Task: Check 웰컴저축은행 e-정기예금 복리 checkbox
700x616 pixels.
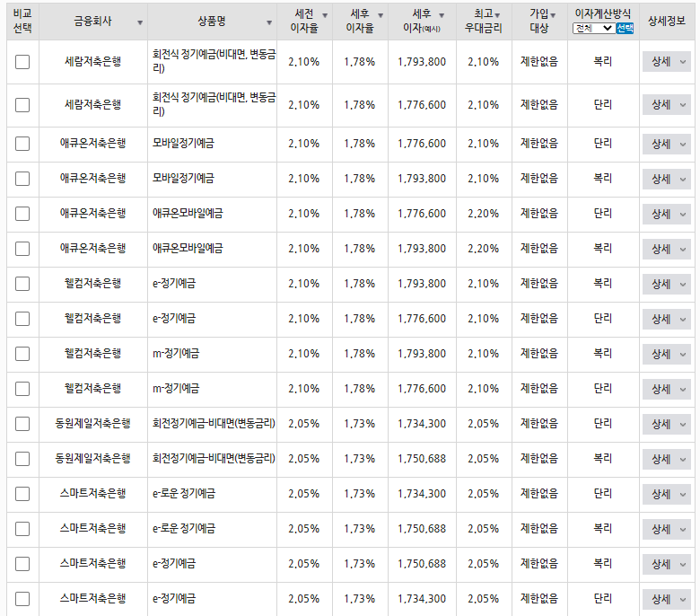Action: [22, 284]
